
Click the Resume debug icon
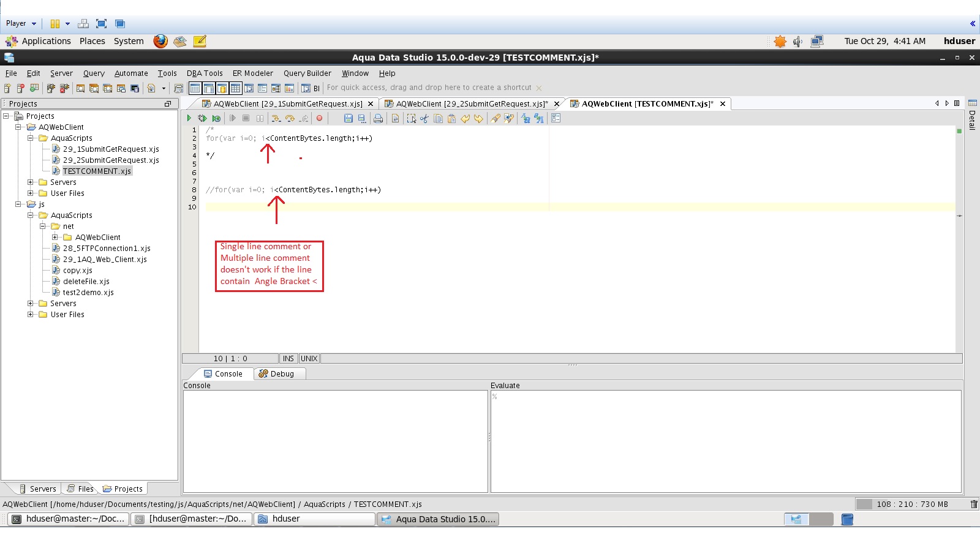click(232, 118)
